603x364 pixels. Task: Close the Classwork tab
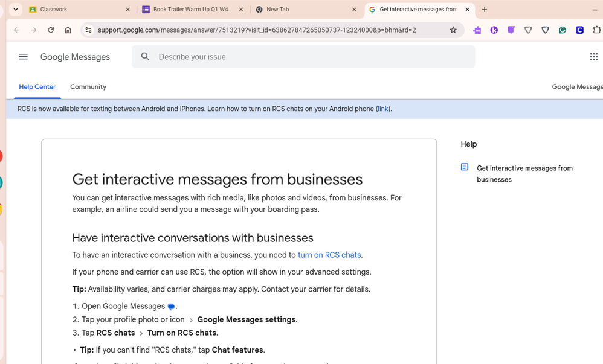coord(127,10)
